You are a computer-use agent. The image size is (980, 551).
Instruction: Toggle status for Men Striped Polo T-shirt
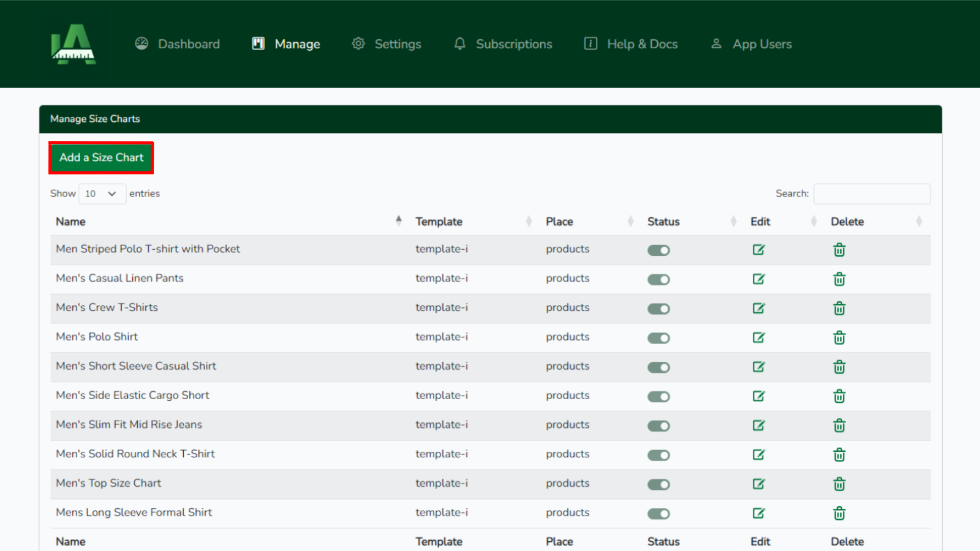coord(658,250)
